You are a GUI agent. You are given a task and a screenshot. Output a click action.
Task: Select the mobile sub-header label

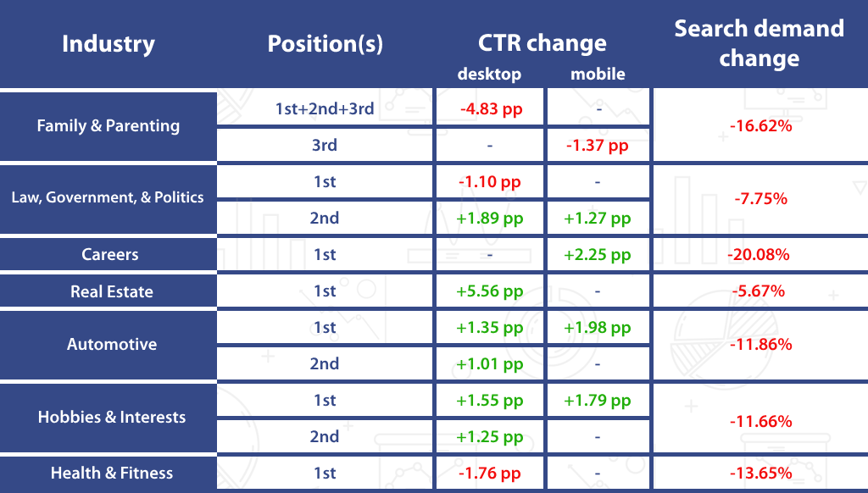coord(598,74)
